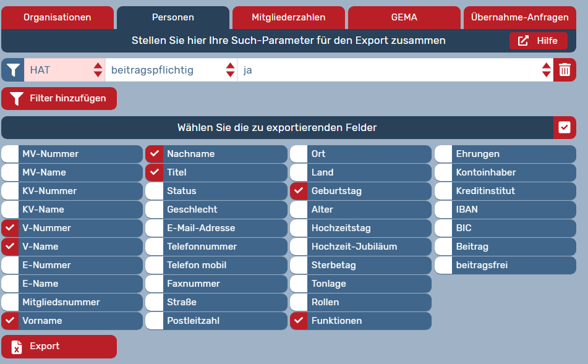The width and height of the screenshot is (588, 364).
Task: Click the Export button
Action: pos(59,347)
